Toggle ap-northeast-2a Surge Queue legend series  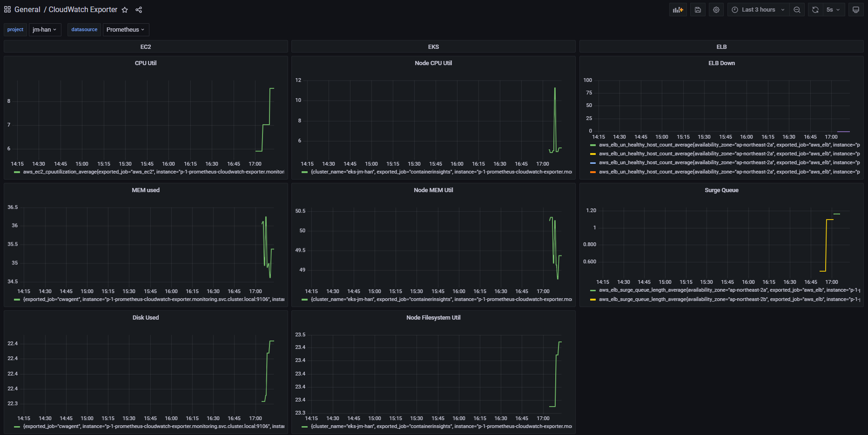(x=729, y=290)
